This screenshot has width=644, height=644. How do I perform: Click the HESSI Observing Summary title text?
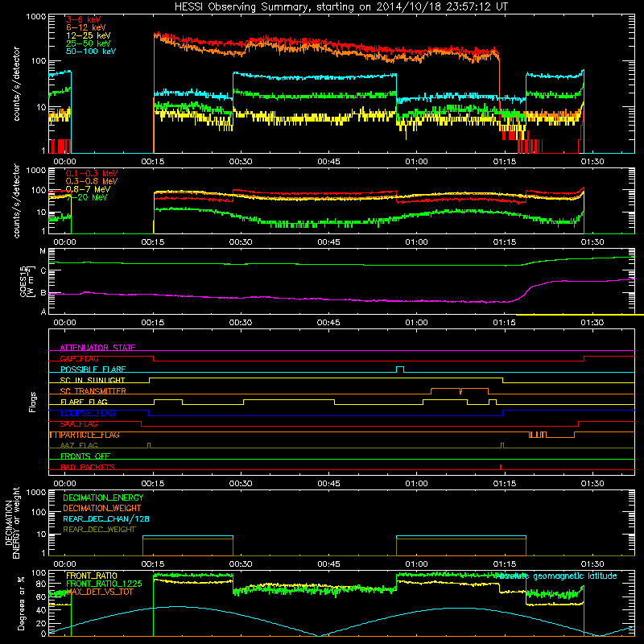point(341,7)
